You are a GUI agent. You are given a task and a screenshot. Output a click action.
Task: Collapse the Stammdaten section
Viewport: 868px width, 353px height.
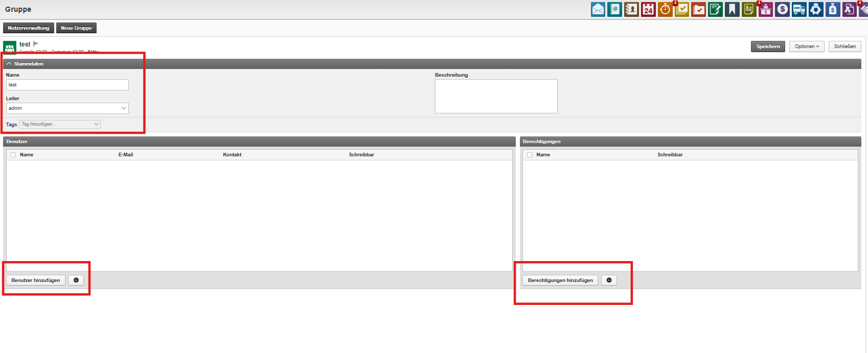tap(9, 64)
